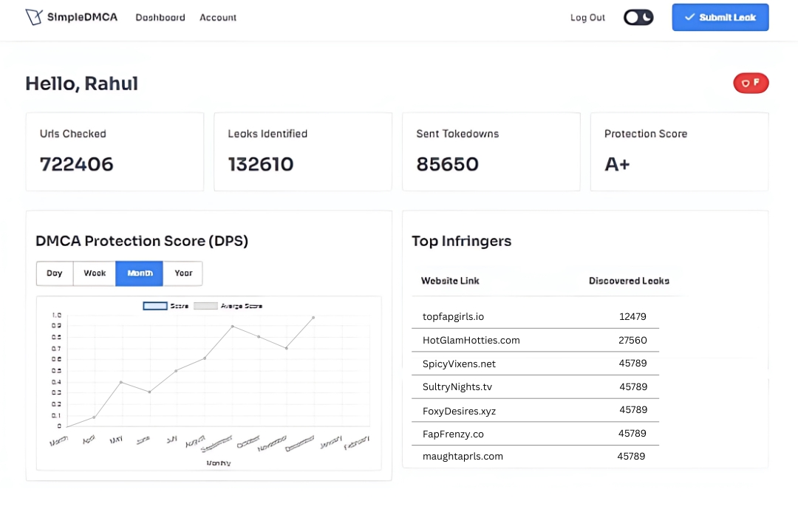Toggle the Score legend swatch in chart
The image size is (798, 532).
tap(154, 306)
